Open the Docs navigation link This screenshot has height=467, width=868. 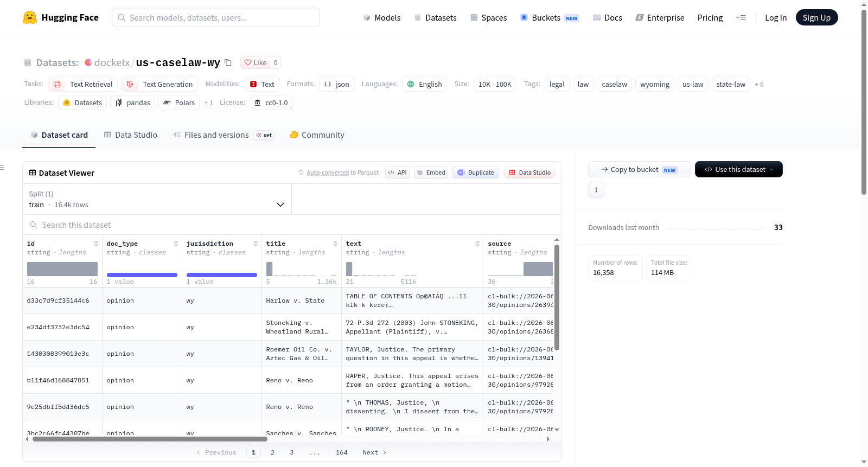click(x=608, y=17)
